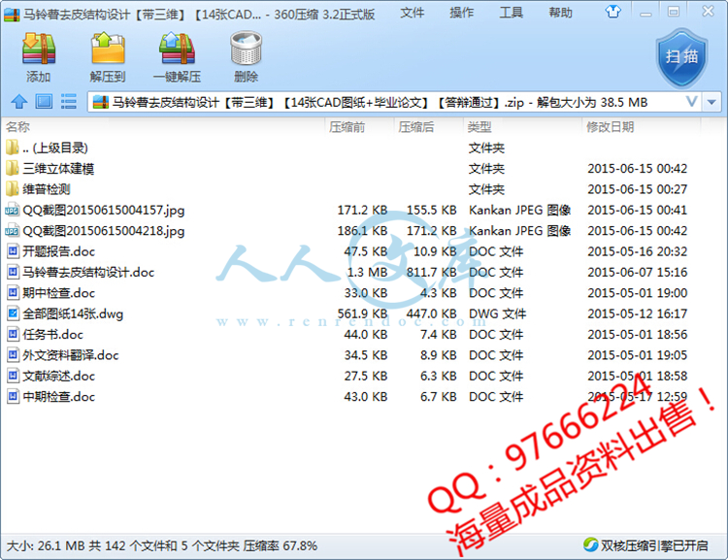
Task: Click the doc icon of 期中检查.doc
Action: [13, 293]
